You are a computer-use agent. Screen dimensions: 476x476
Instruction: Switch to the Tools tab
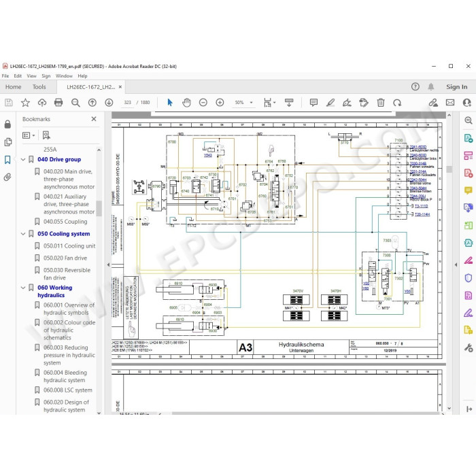[x=39, y=87]
